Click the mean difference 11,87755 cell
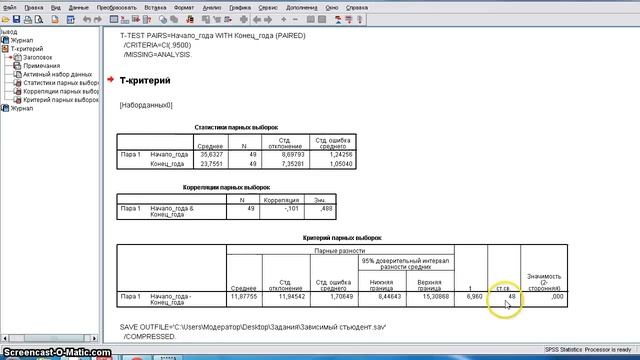This screenshot has width=640, height=360. [244, 296]
